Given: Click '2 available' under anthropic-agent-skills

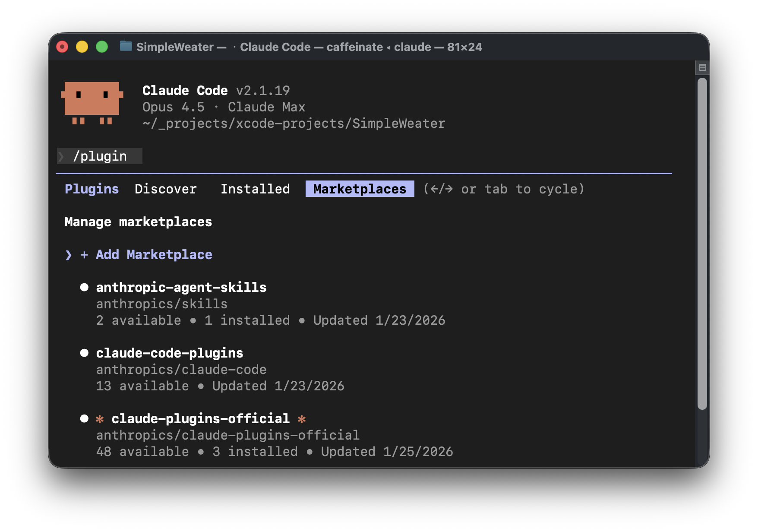Looking at the screenshot, I should pos(139,320).
